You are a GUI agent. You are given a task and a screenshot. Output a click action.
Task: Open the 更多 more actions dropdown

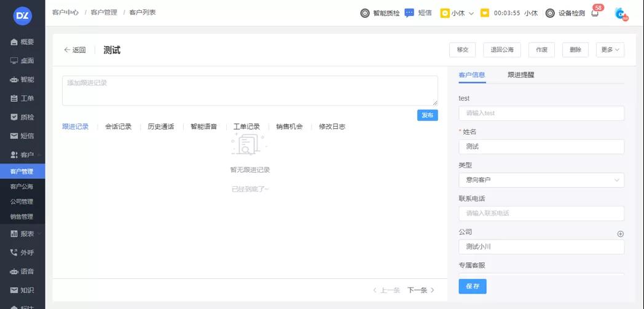(x=610, y=50)
